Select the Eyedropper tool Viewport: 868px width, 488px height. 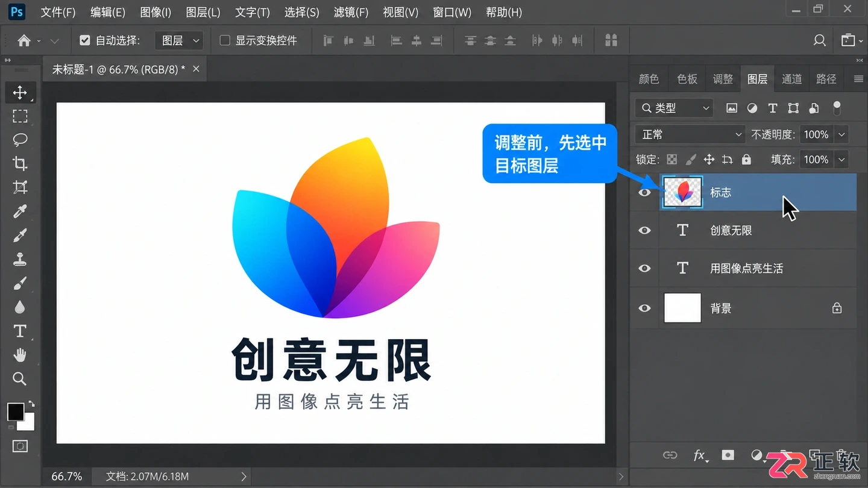pos(20,211)
